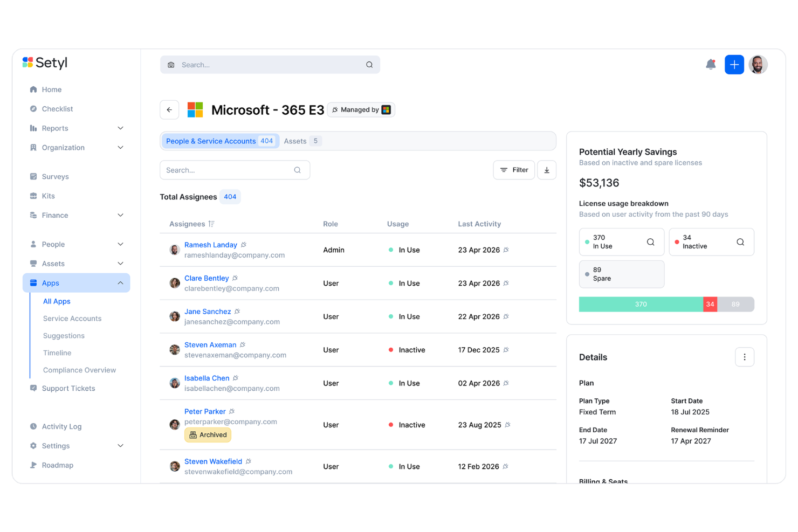Viewport: 798px width, 532px height.
Task: Switch to the Assets tab
Action: [x=302, y=141]
